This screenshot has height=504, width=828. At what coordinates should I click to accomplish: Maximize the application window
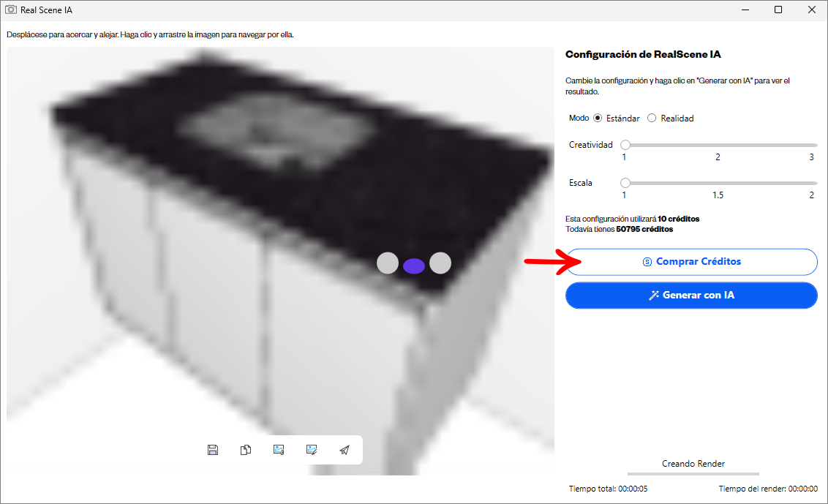pos(778,10)
